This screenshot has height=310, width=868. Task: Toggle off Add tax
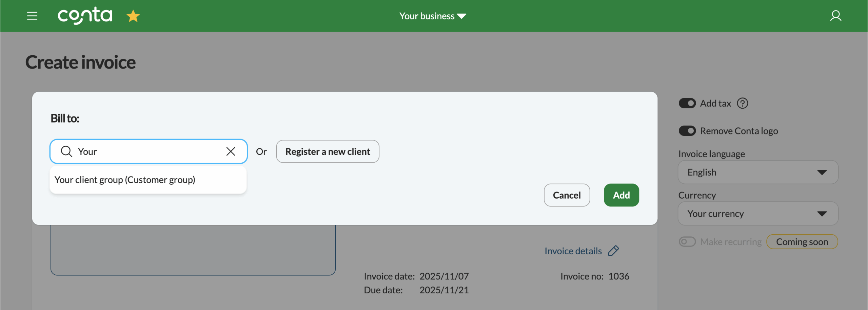pos(688,103)
